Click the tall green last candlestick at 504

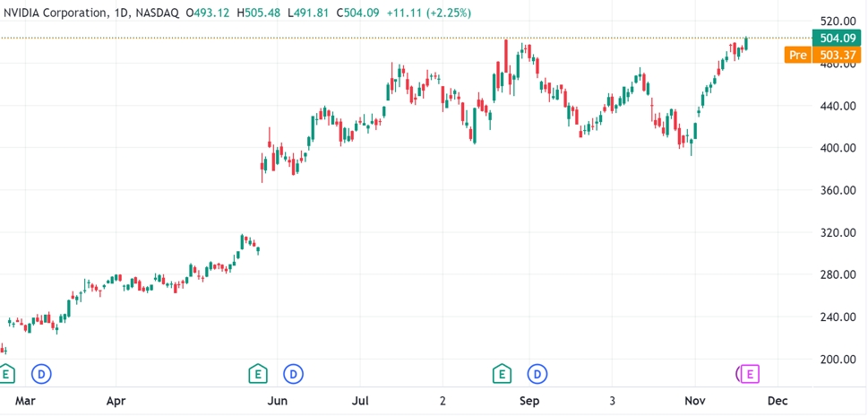pyautogui.click(x=746, y=43)
